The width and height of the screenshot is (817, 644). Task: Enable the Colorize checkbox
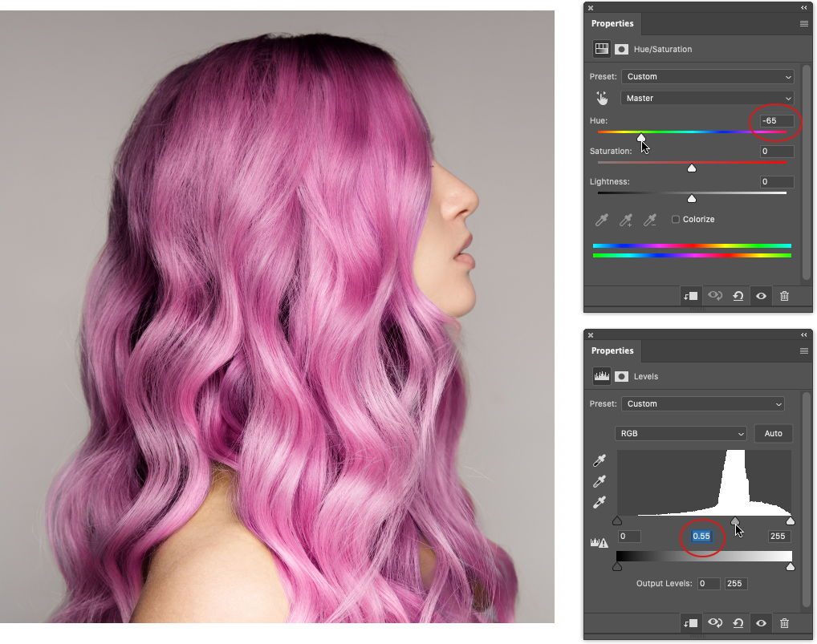point(676,219)
